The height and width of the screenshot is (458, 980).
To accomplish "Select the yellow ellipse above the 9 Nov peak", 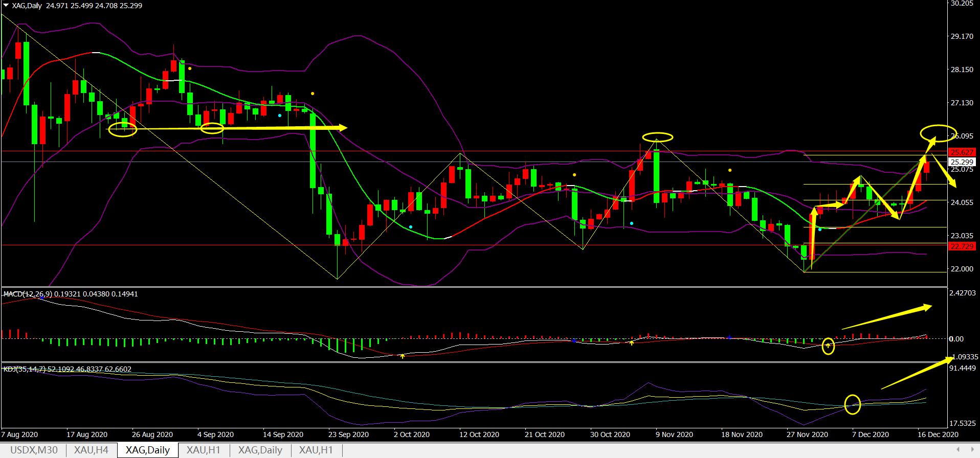I will click(x=658, y=137).
